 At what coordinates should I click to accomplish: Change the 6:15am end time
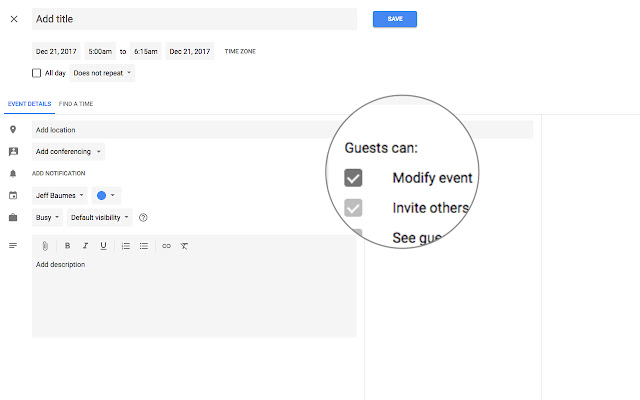click(146, 51)
